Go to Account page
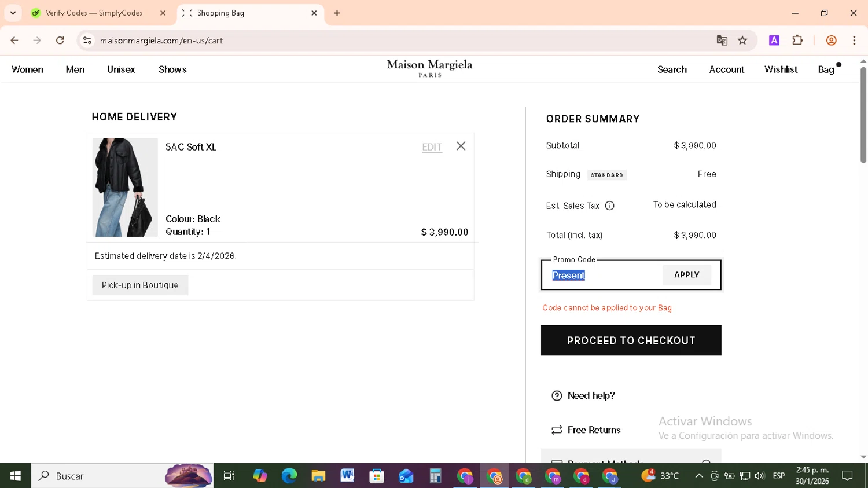868x488 pixels. [x=726, y=69]
